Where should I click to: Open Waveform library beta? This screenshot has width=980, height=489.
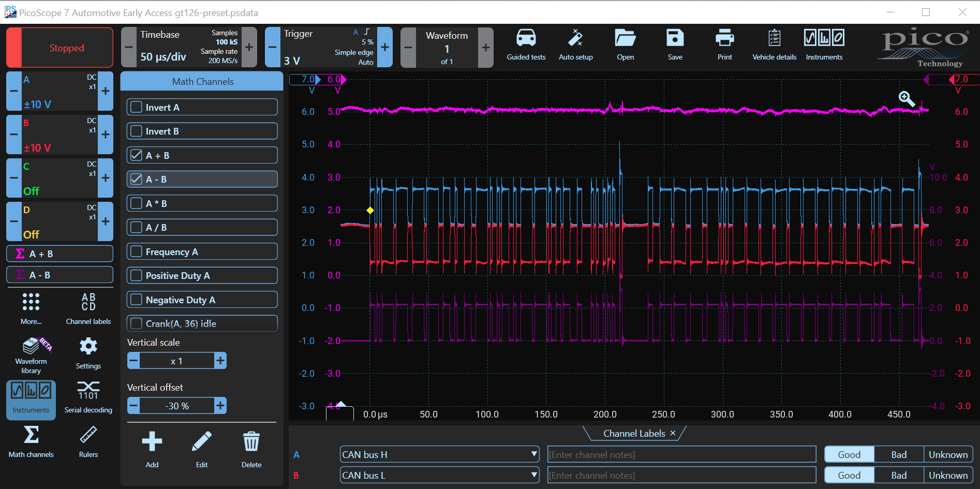31,355
